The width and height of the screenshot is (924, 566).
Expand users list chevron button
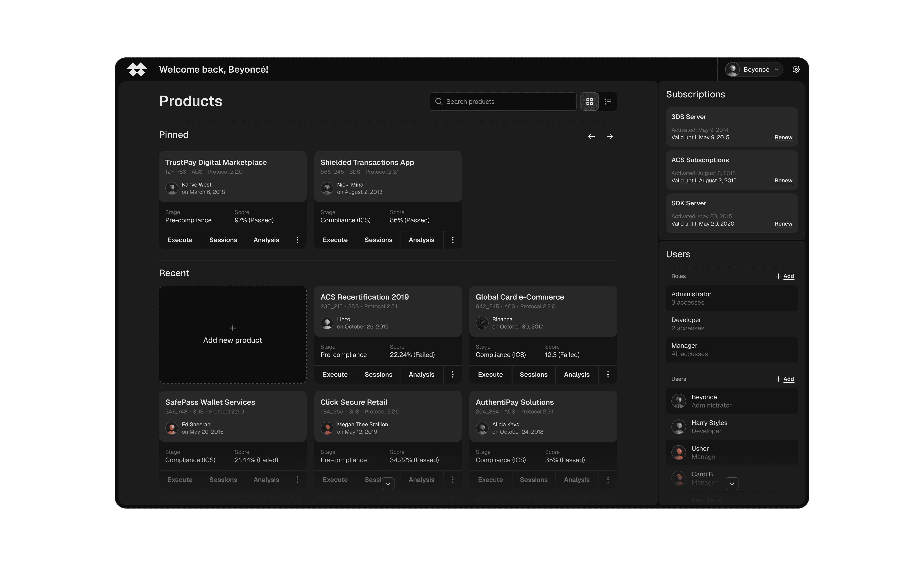[732, 484]
